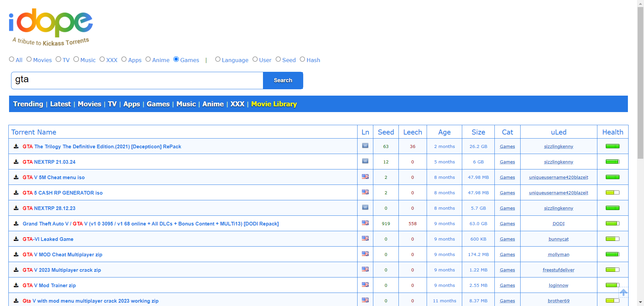Open Movies in the blue nav bar
This screenshot has width=644, height=306.
[x=90, y=104]
